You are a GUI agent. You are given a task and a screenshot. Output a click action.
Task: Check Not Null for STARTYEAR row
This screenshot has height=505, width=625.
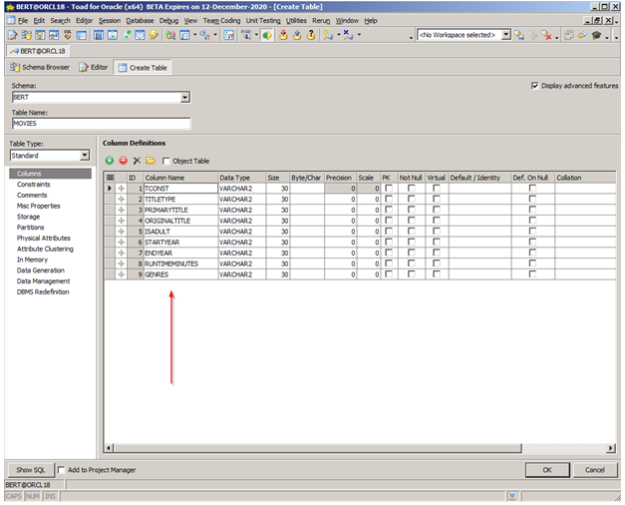[x=411, y=242]
